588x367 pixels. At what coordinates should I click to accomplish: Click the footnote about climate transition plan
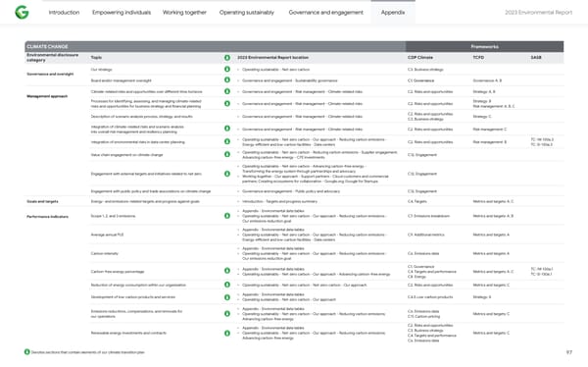point(88,352)
